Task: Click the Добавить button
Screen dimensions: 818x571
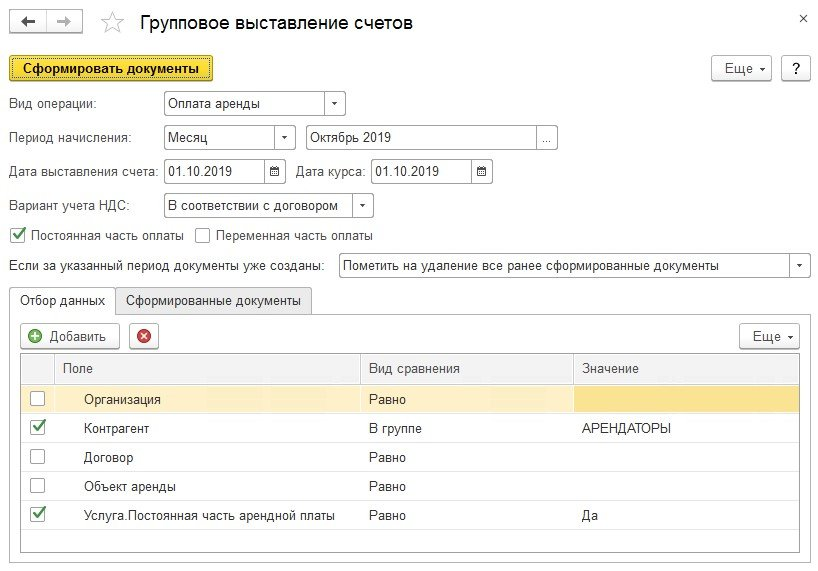Action: click(x=69, y=337)
